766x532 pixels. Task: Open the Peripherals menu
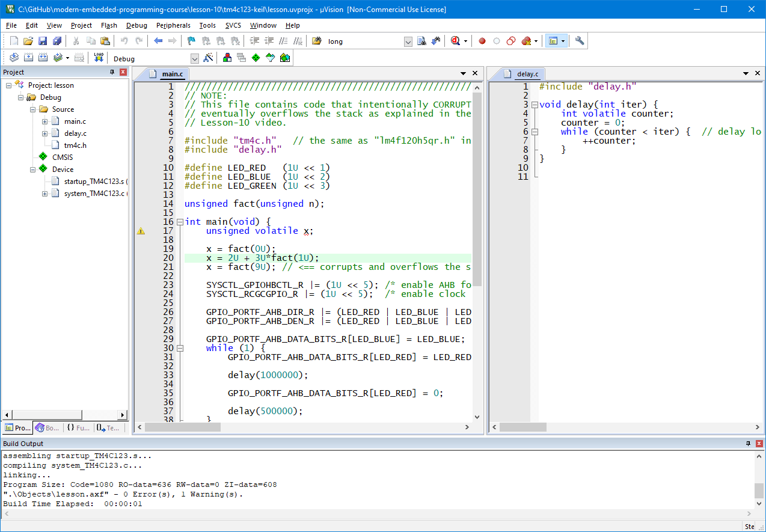[173, 25]
